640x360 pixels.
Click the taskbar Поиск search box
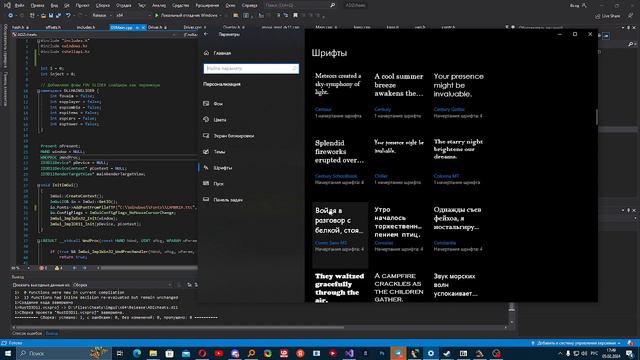click(64, 353)
